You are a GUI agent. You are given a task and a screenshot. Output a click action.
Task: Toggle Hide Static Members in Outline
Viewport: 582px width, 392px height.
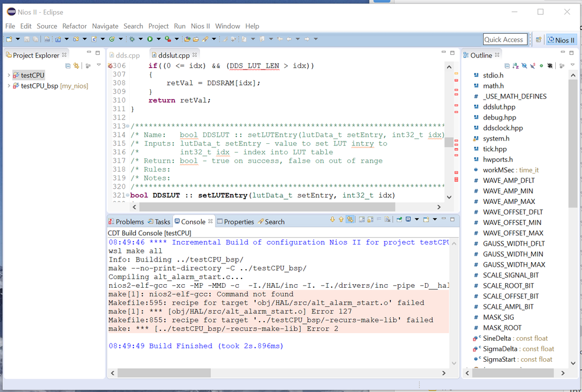point(532,66)
